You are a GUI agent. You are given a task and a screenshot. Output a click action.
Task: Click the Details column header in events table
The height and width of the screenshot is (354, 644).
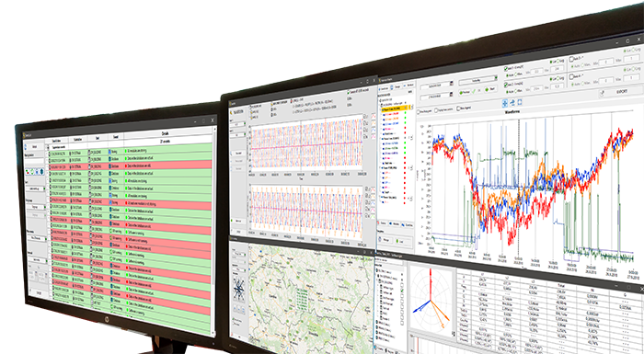coord(165,134)
